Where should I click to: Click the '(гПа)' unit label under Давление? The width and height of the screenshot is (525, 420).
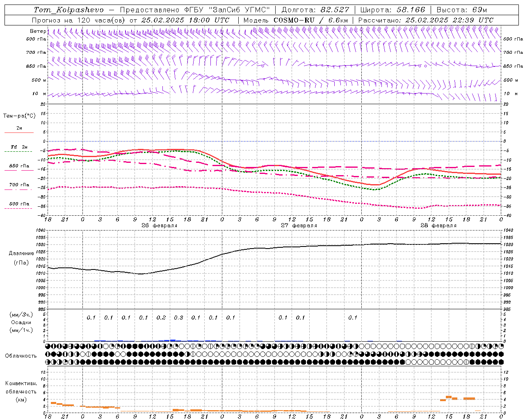[21, 263]
